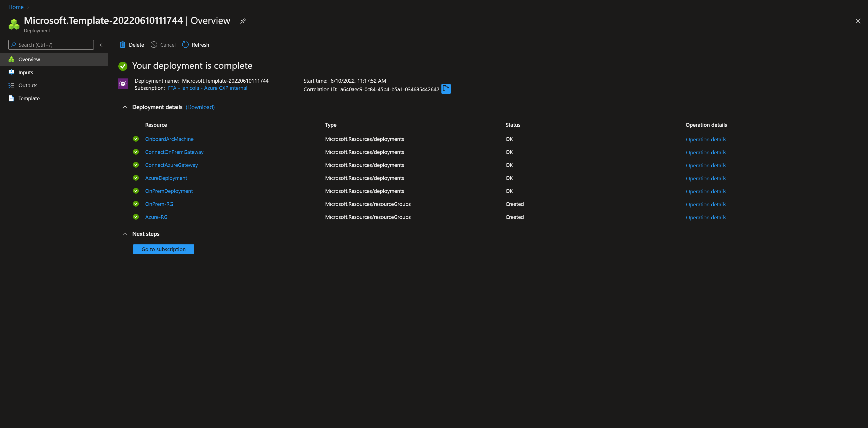Viewport: 868px width, 428px height.
Task: Open the AzureDeployment resource
Action: 166,178
